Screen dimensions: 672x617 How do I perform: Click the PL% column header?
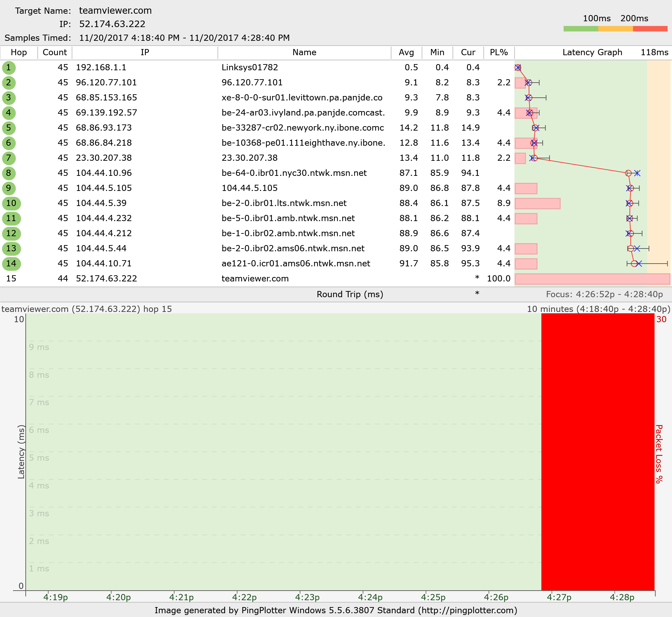pyautogui.click(x=499, y=52)
